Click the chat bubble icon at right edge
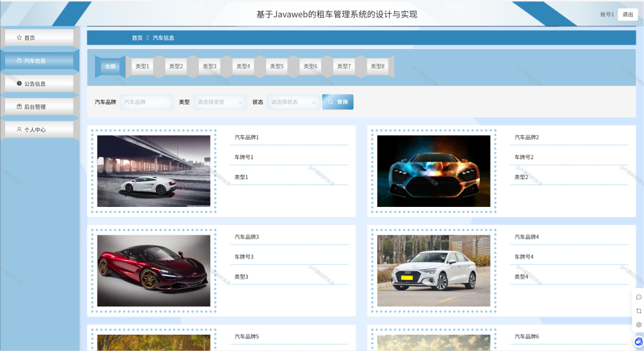This screenshot has width=644, height=351. click(x=639, y=297)
